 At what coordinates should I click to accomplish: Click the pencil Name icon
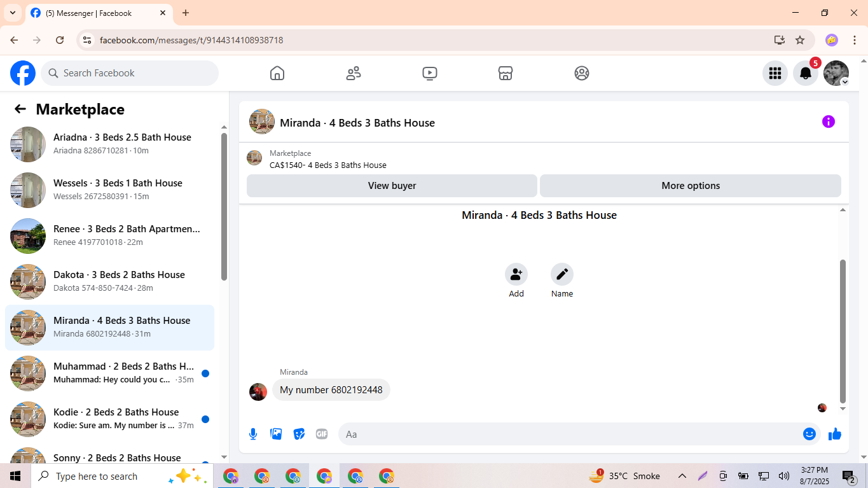[x=562, y=274]
